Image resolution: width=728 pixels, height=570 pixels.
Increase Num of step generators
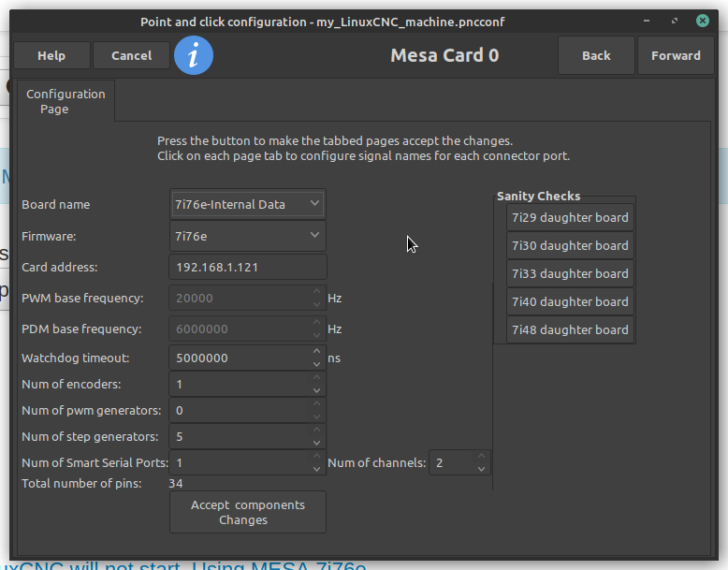[316, 431]
